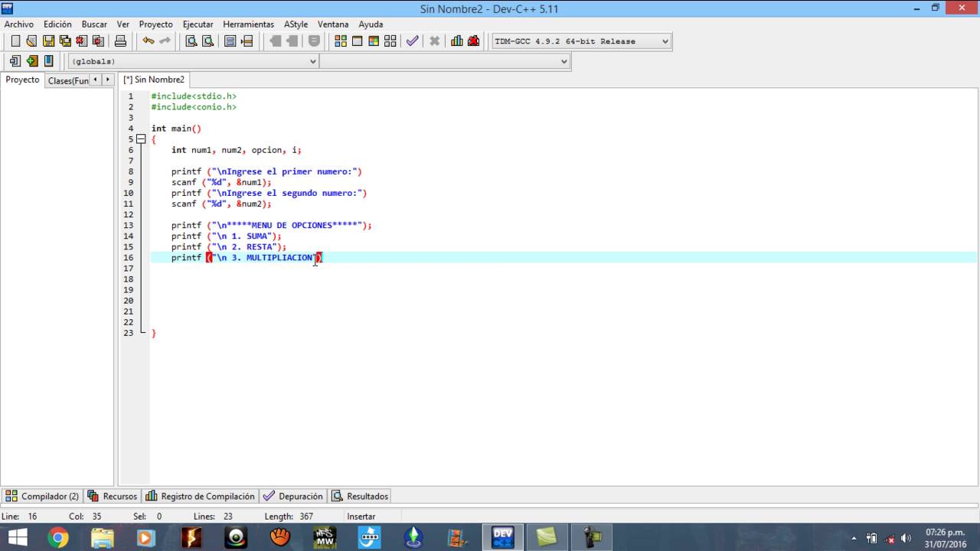Create a new source file
980x551 pixels.
pos(15,41)
